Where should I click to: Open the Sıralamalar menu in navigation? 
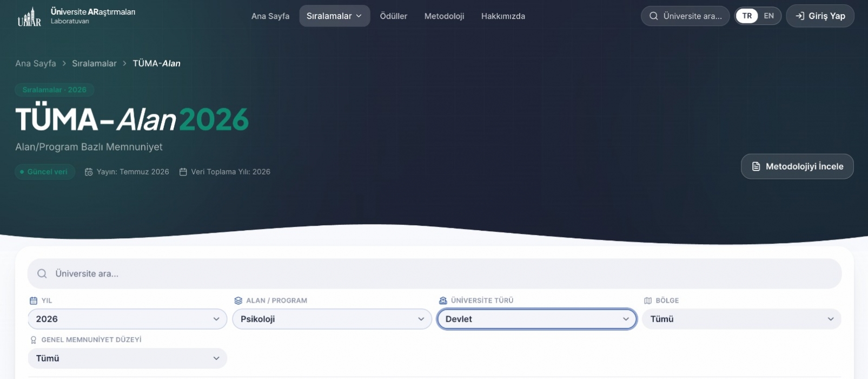click(x=334, y=16)
